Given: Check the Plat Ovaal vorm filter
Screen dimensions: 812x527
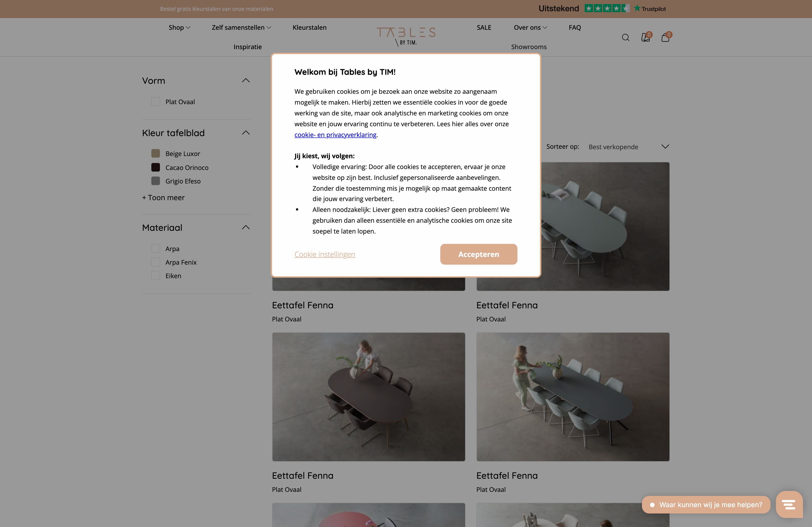Looking at the screenshot, I should [x=156, y=102].
